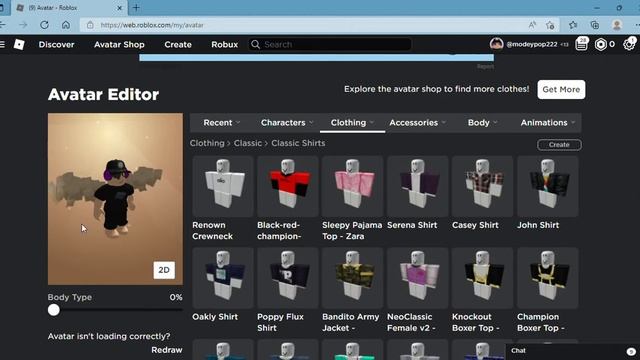The image size is (640, 360).
Task: Click the Classic breadcrumb link
Action: pos(248,143)
